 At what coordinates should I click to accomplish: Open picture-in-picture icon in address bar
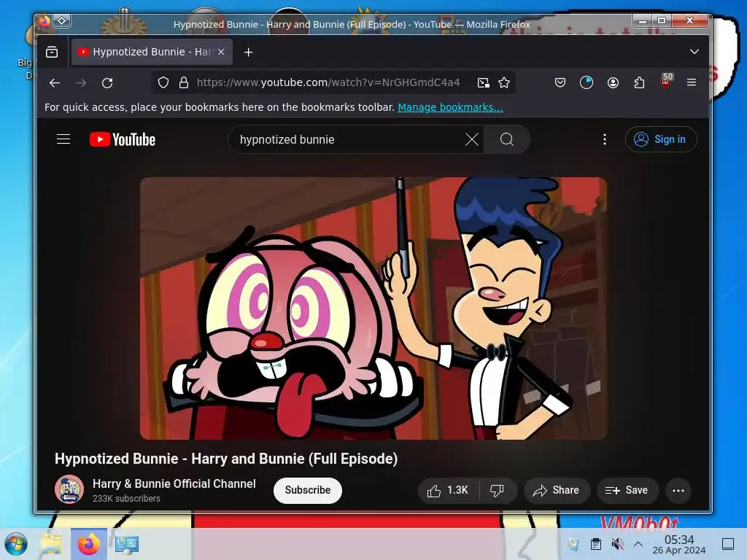(x=483, y=83)
